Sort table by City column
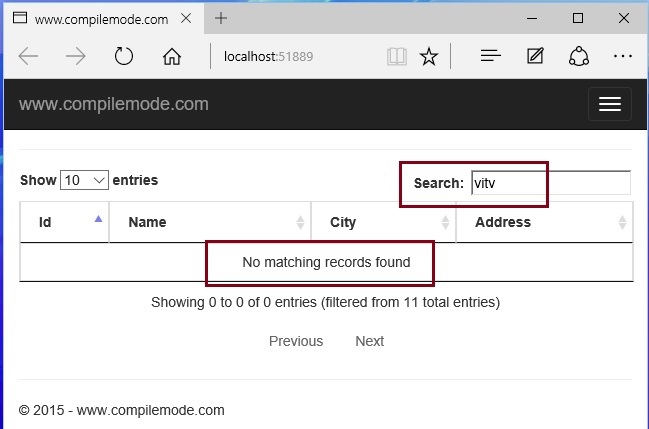649x429 pixels. click(383, 222)
